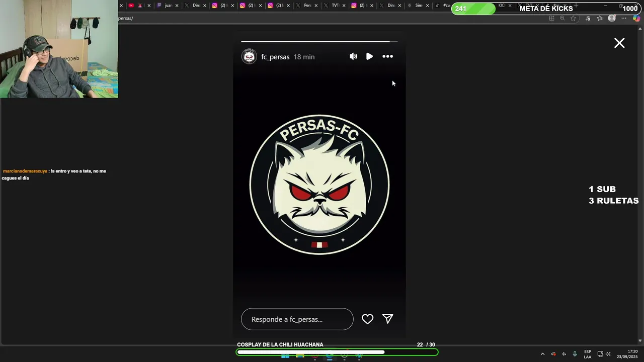Open the three-dot story options menu

(x=387, y=56)
